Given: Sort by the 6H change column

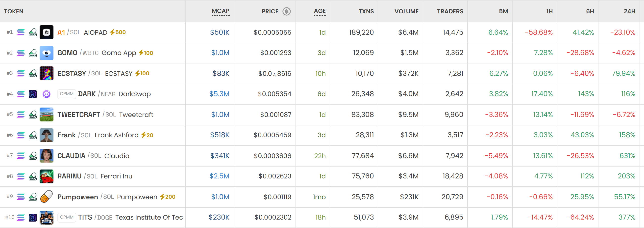Looking at the screenshot, I should 590,11.
